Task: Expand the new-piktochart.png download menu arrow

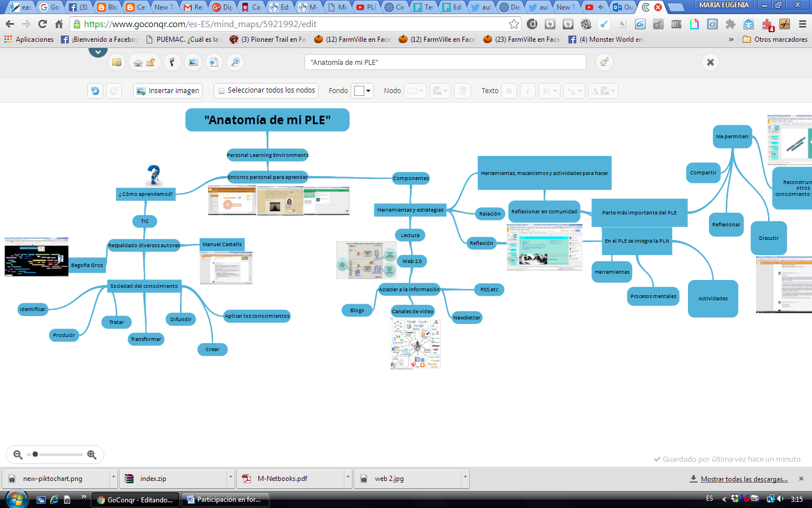Action: click(113, 478)
